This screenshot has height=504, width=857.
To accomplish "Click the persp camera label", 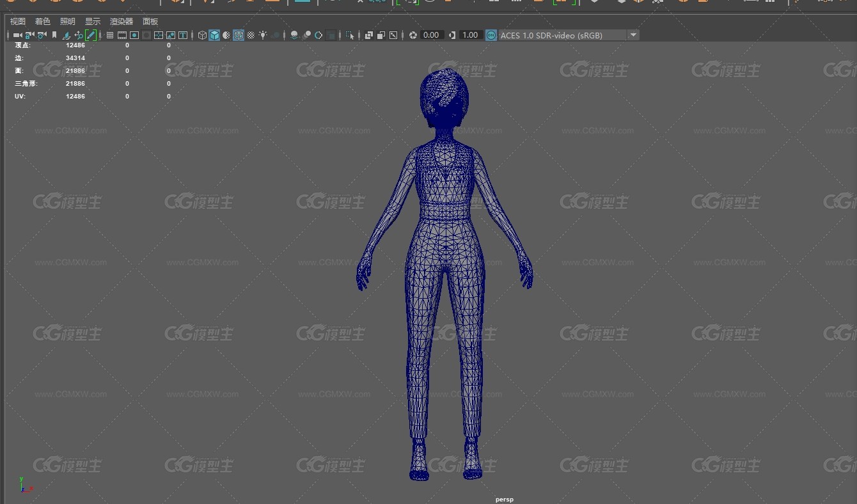I will tap(504, 500).
